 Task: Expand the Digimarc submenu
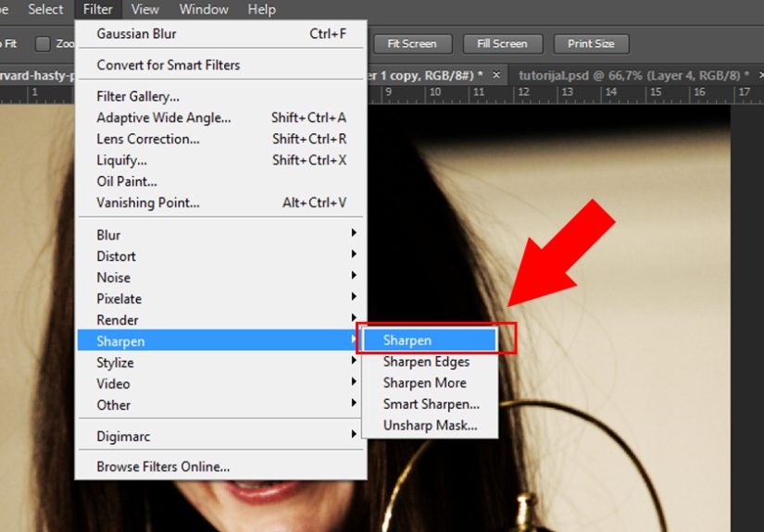tap(221, 436)
